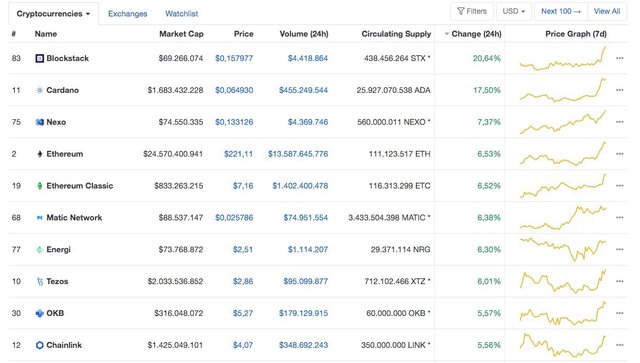Click the Tezos coin logo icon
The width and height of the screenshot is (640, 363).
coord(40,281)
